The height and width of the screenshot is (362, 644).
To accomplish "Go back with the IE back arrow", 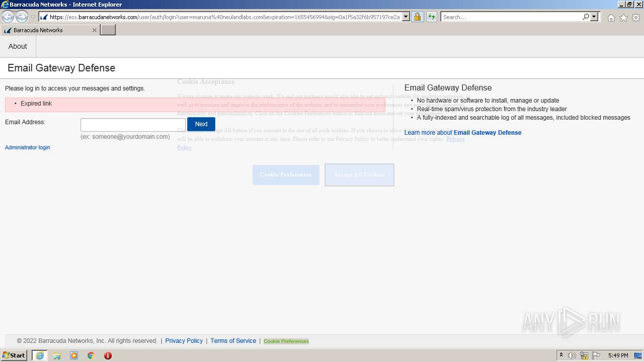I will 8,17.
